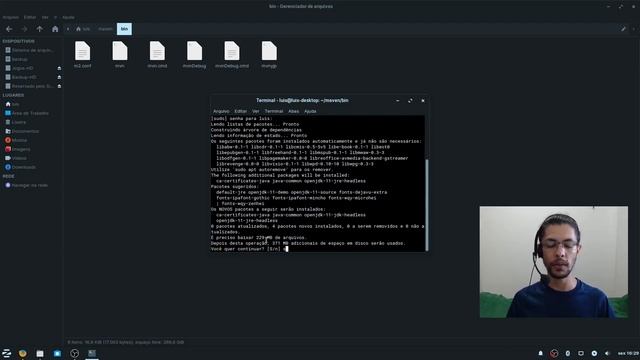This screenshot has height=360, width=640.
Task: Close the Terminal window
Action: tap(423, 100)
